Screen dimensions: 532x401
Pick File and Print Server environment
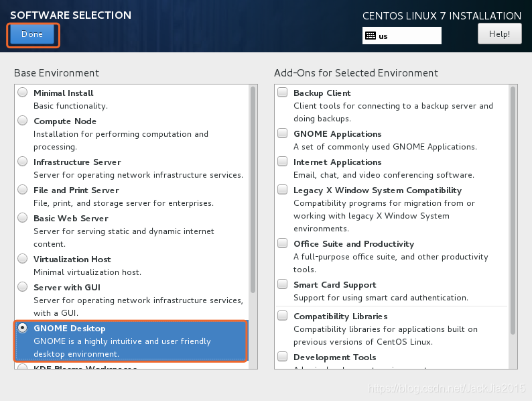click(x=23, y=190)
